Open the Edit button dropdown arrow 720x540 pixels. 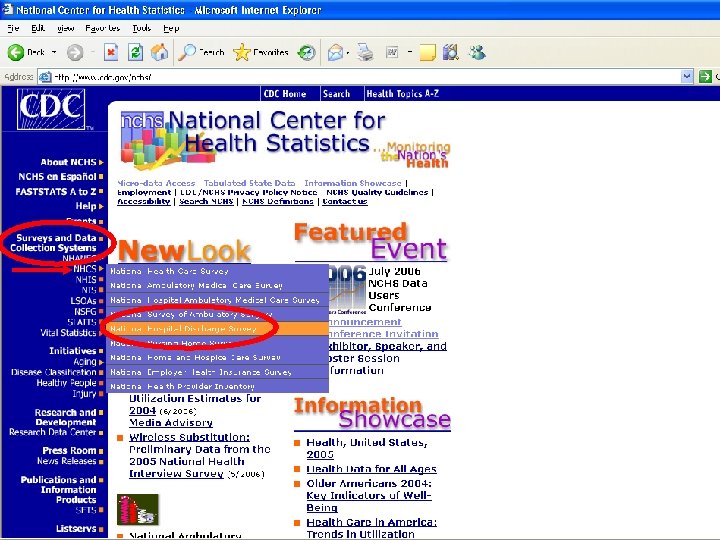[410, 52]
